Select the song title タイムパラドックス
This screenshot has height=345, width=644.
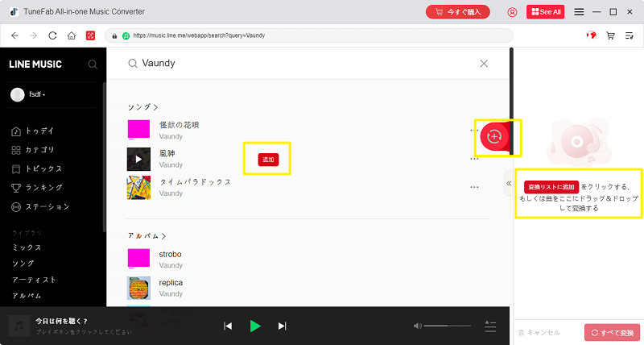(x=195, y=181)
